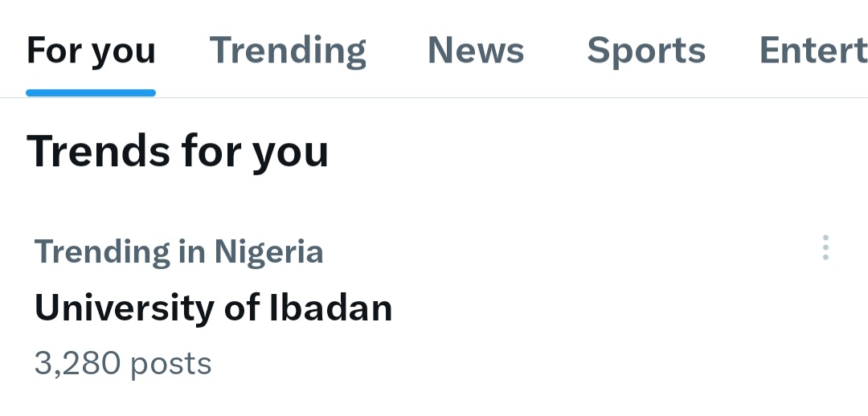Viewport: 868px width, 416px height.
Task: View posts about University of Ibadan
Action: (x=213, y=308)
